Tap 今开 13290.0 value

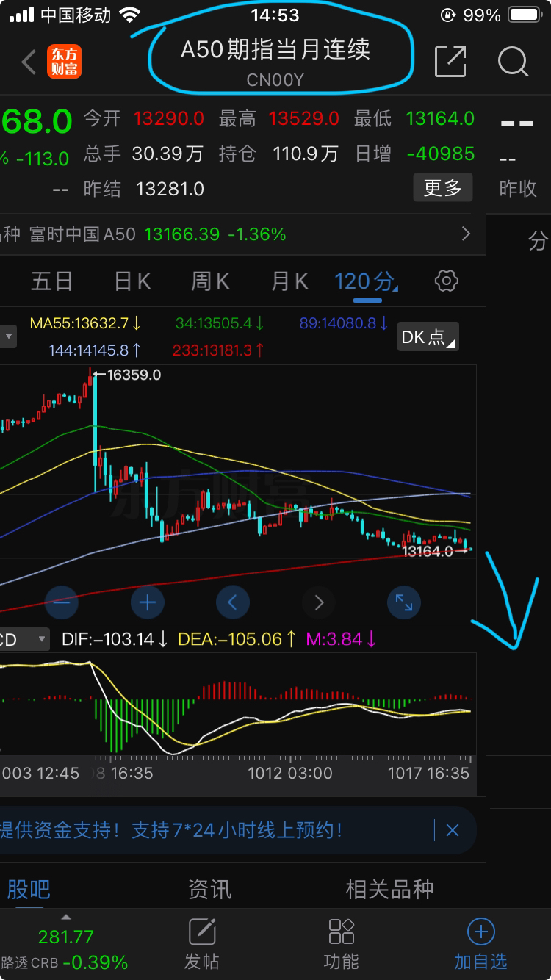tap(169, 118)
